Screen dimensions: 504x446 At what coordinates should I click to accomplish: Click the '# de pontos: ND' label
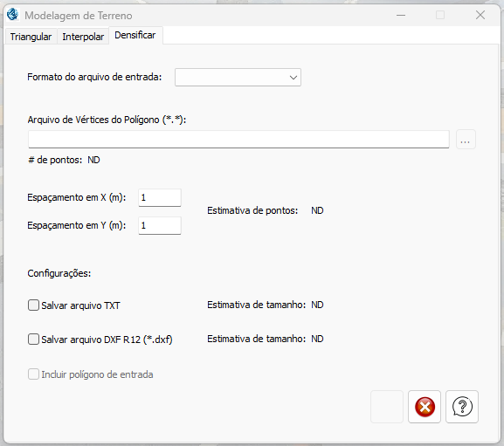click(x=64, y=160)
